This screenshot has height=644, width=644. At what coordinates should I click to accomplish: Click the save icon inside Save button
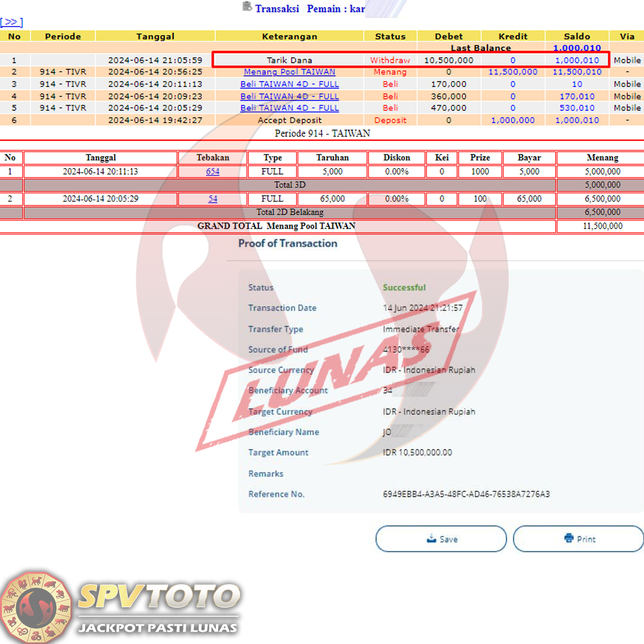point(431,538)
